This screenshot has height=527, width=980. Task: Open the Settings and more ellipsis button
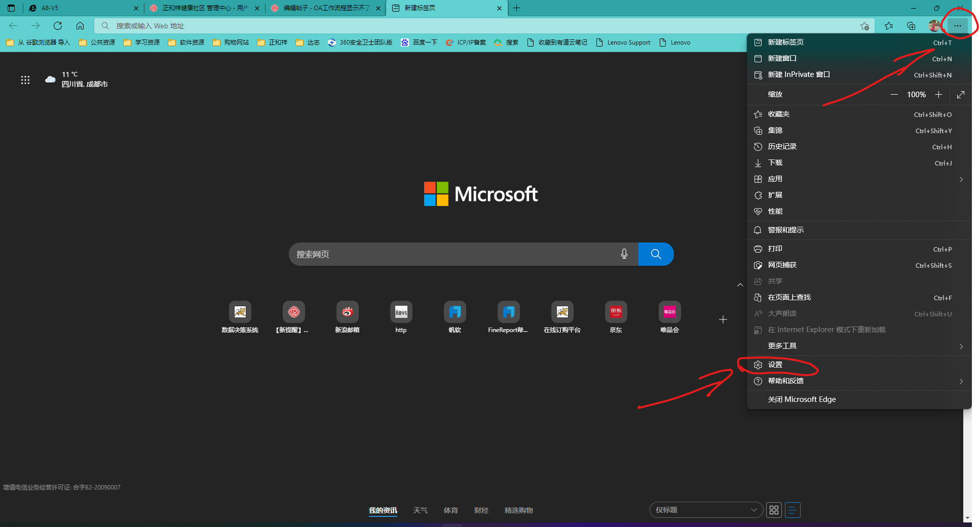[957, 26]
